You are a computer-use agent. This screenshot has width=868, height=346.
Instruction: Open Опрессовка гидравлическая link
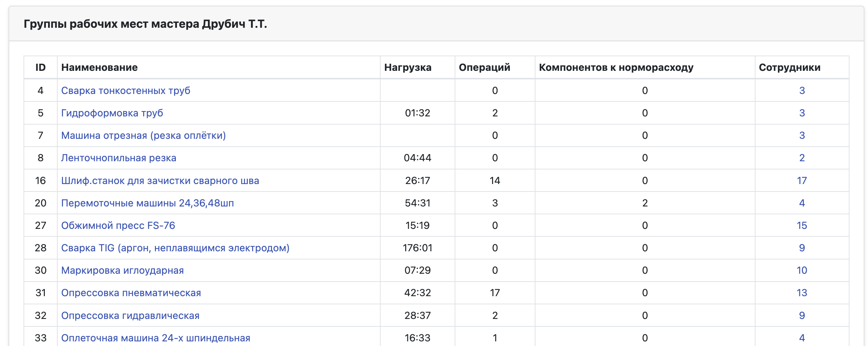(x=130, y=315)
